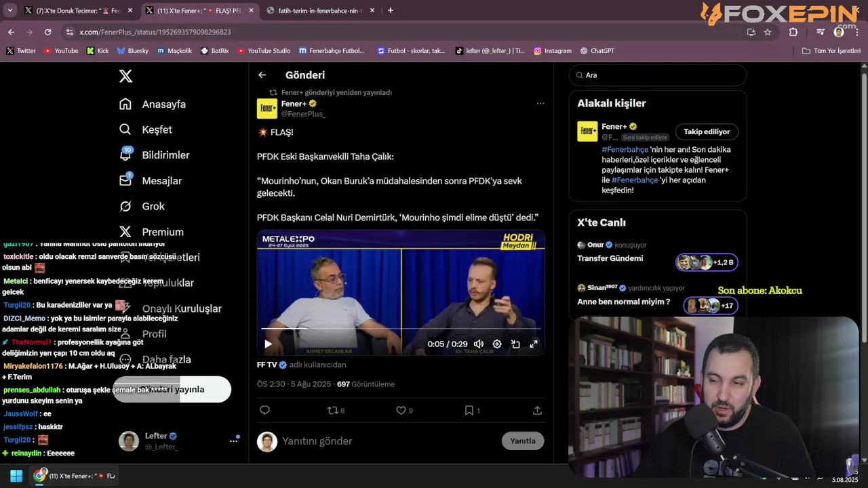The width and height of the screenshot is (868, 488).
Task: Open #Fenerbahçe hashtag link in bio
Action: [625, 150]
